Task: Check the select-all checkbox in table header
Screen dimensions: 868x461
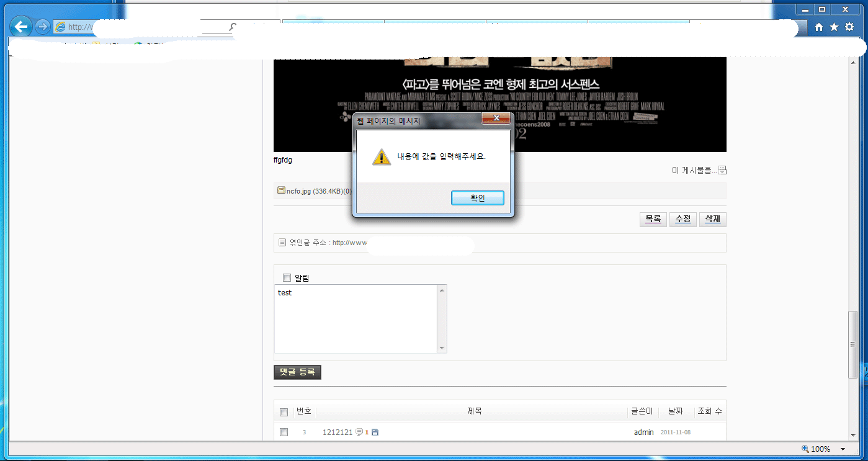Action: pyautogui.click(x=284, y=412)
